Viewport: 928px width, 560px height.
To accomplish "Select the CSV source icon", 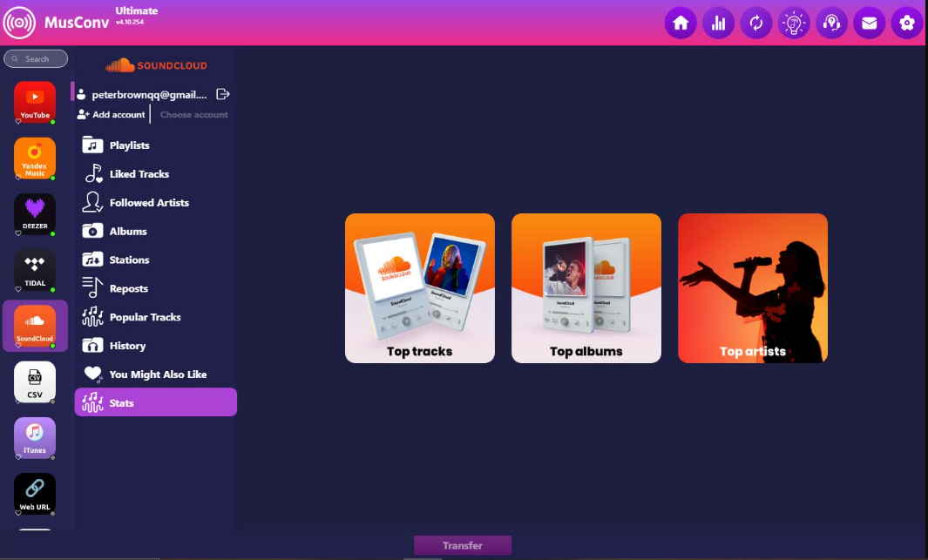I will click(x=35, y=381).
